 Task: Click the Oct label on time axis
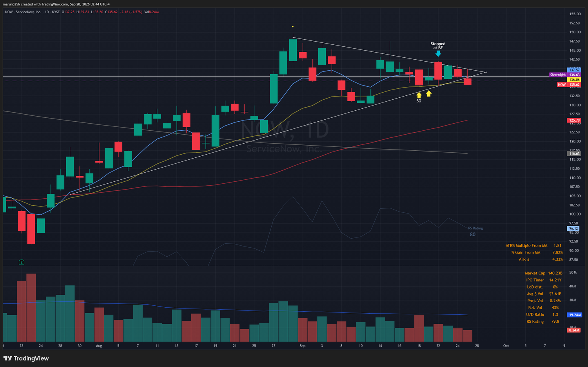(506, 346)
